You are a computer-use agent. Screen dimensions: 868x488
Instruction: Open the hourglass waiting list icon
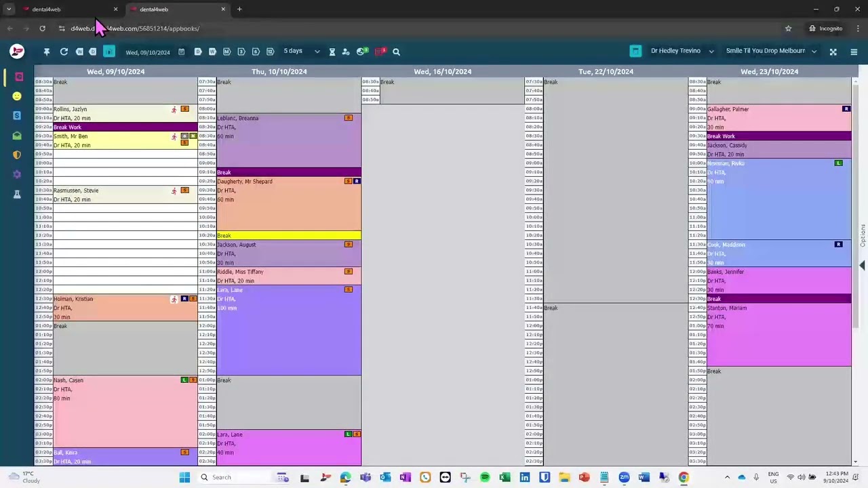pyautogui.click(x=332, y=52)
